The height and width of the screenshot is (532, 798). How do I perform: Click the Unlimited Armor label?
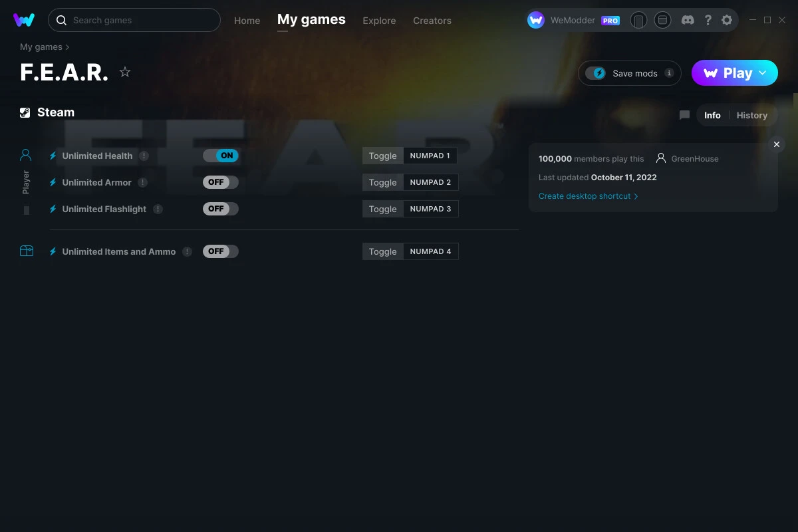(x=97, y=182)
